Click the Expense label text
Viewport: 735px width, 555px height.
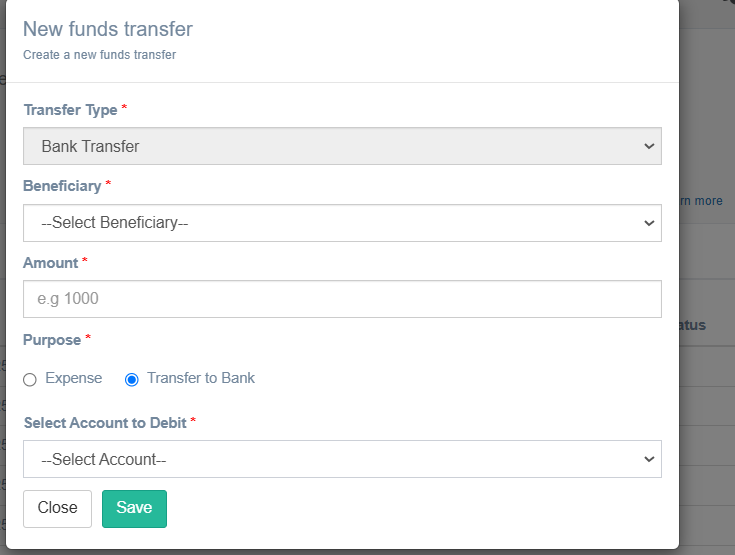(x=74, y=378)
